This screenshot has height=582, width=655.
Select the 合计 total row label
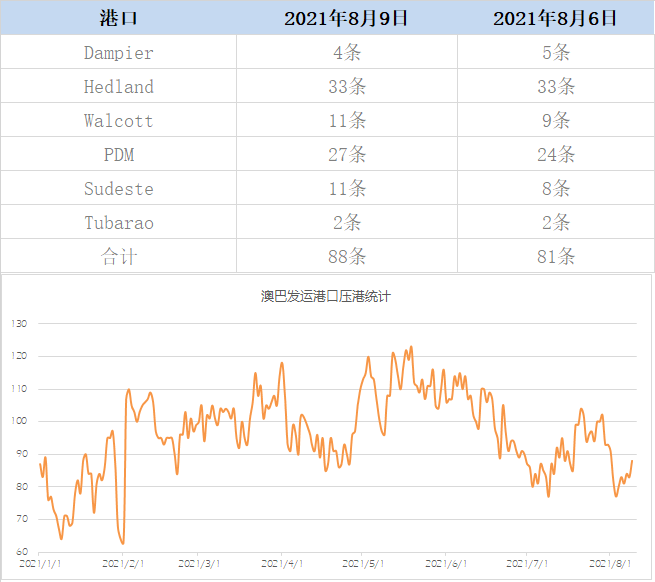pos(119,257)
